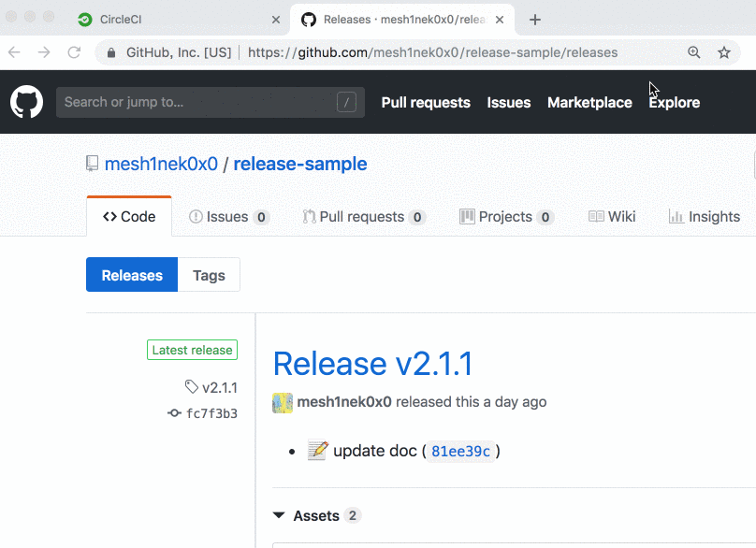Open Pull requests in top navigation
Viewport: 756px width, 548px height.
pyautogui.click(x=426, y=102)
